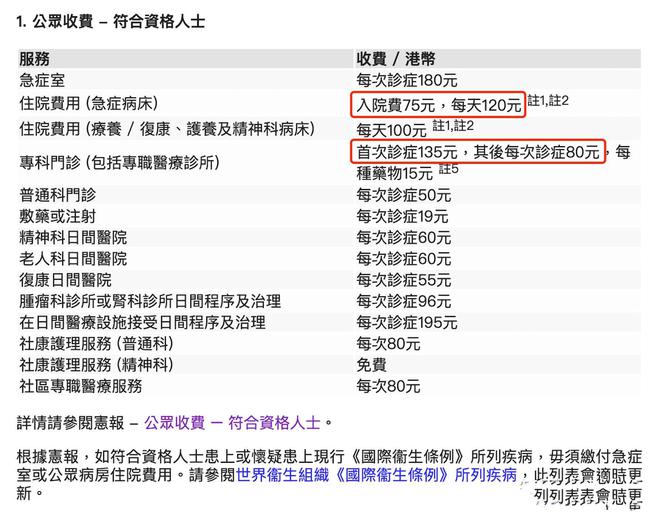Screen dimensions: 660x515
Task: Select the 腫瘤科診所或腎科診所日間程序及治理 row
Action: pos(150,301)
